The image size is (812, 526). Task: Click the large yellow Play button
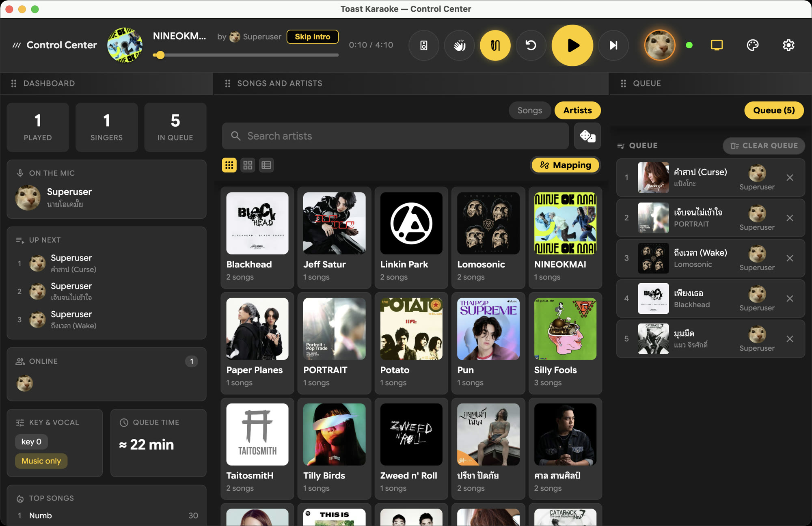pos(572,45)
